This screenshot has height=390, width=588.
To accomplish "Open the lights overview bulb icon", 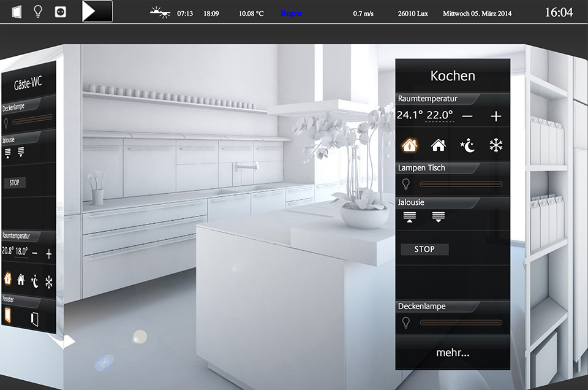I will tap(38, 11).
